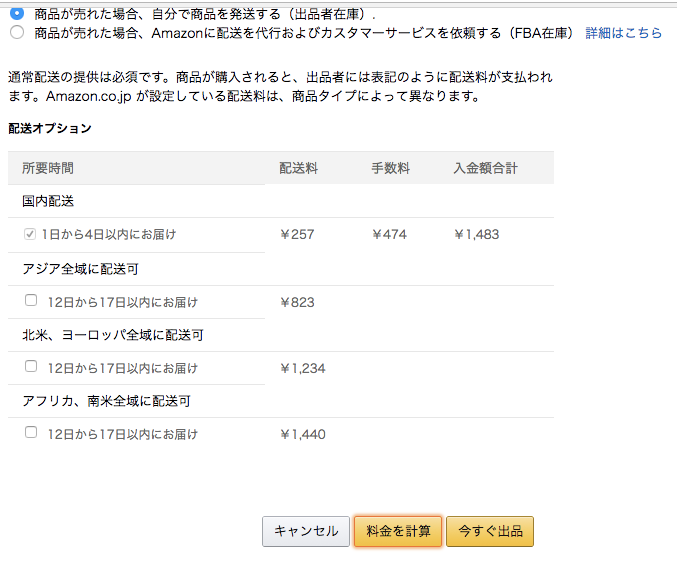The image size is (677, 569).
Task: Enable the Asia 12日から17日 delivery checkbox
Action: [31, 300]
